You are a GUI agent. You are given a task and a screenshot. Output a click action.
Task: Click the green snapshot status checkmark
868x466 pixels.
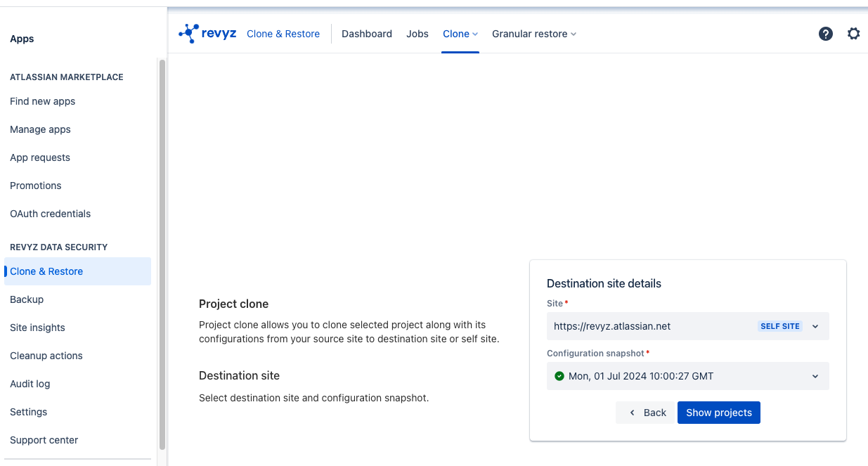559,376
